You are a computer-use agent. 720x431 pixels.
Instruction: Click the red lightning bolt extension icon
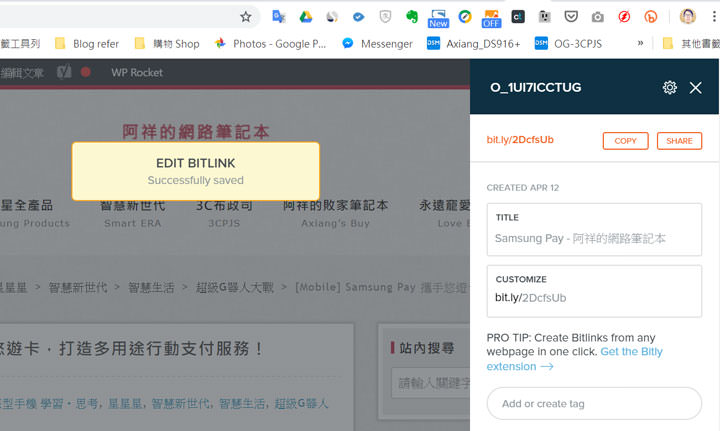click(624, 17)
